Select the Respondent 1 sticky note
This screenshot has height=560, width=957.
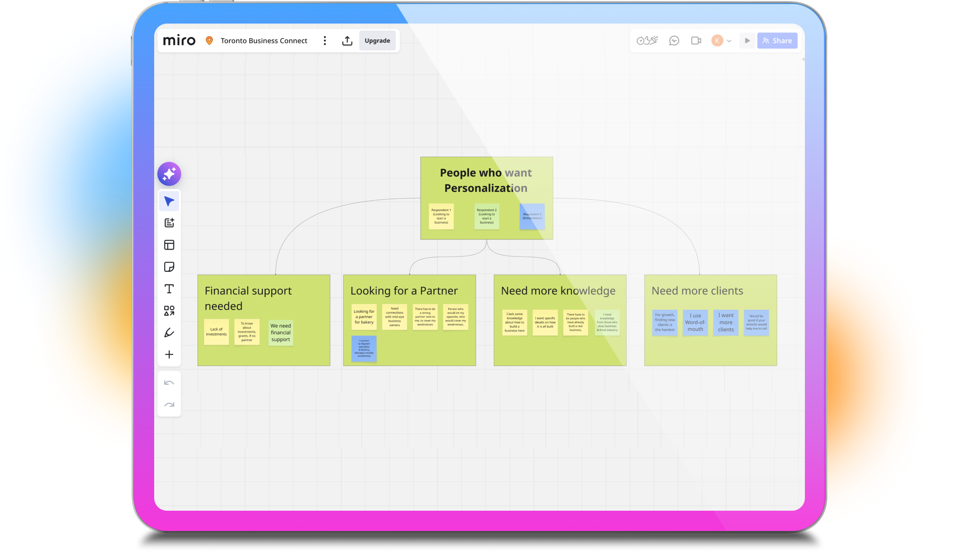point(441,216)
